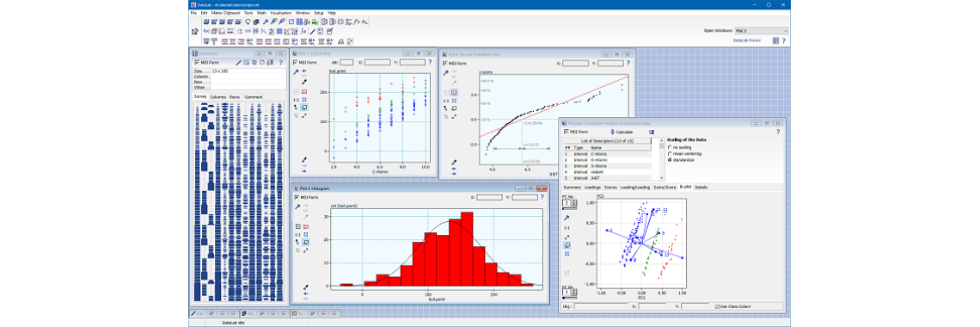Click the 1:1 scale icon in Histogram window

coord(297,234)
